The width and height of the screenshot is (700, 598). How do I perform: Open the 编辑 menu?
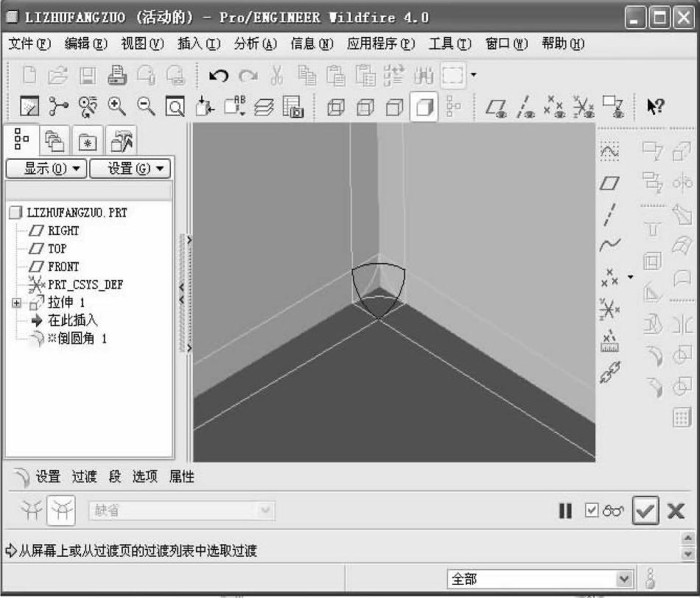85,43
